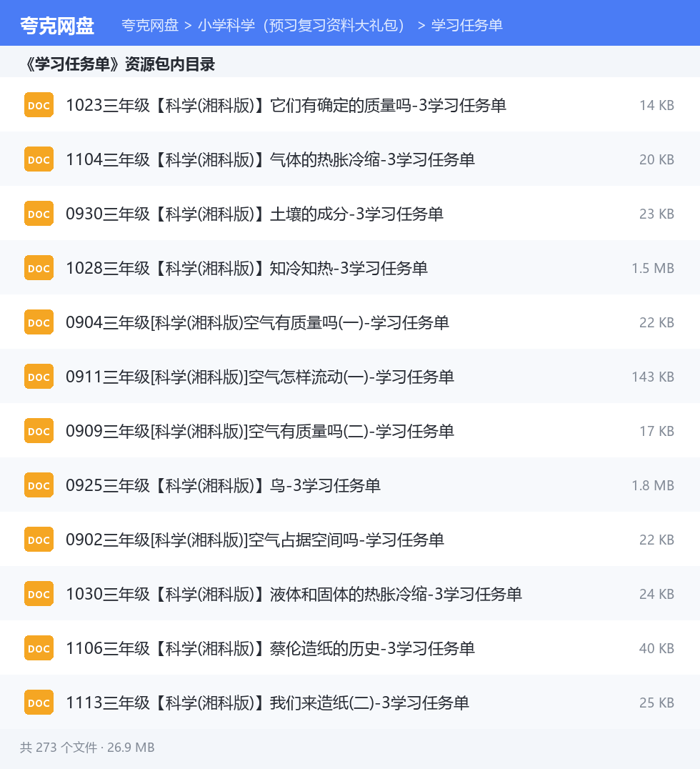Click the 17 KB size value

[657, 431]
